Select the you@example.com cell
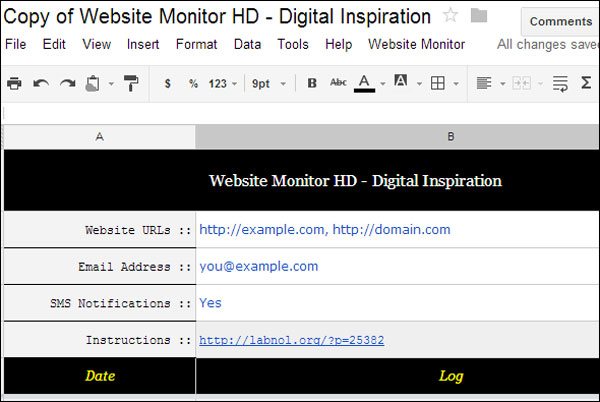 point(397,266)
